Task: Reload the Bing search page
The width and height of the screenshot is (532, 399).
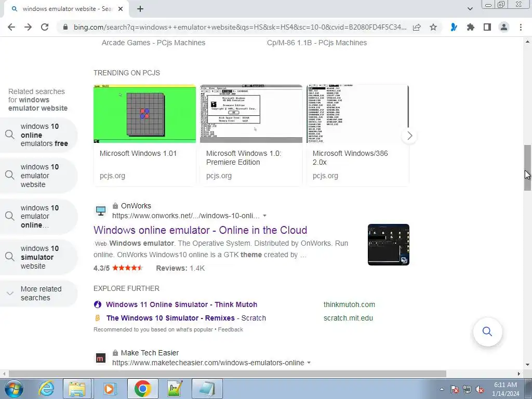Action: pos(45,27)
